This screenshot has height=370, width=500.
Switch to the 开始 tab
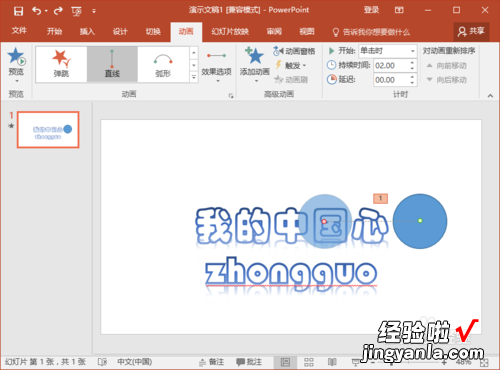tap(54, 32)
